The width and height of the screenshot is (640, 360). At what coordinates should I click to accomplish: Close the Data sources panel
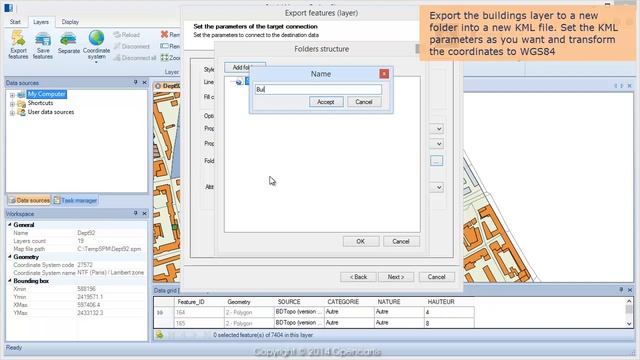pos(144,82)
